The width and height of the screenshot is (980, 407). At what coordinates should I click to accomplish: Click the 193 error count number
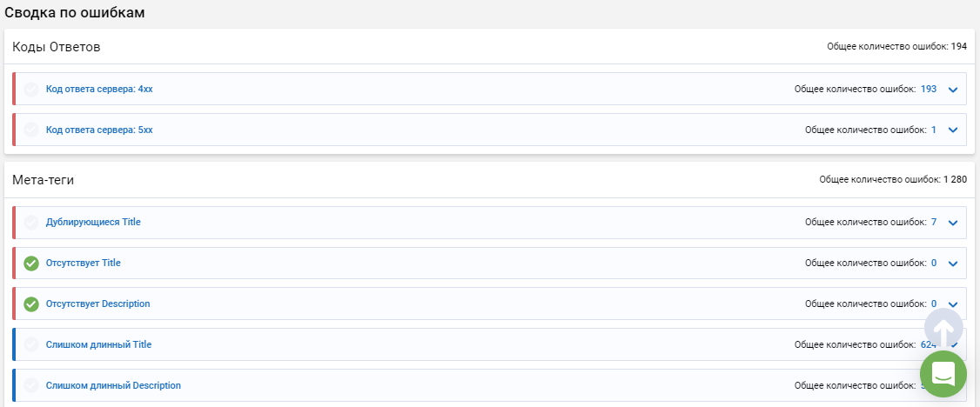(928, 90)
